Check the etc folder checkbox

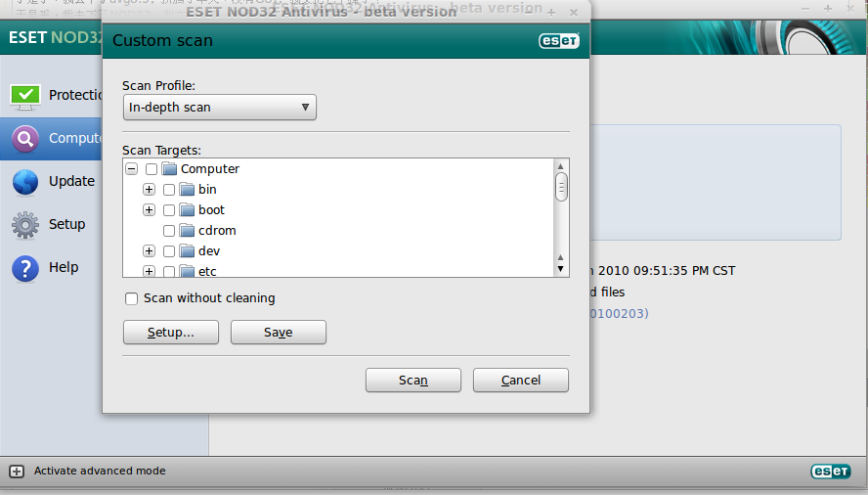coord(169,271)
